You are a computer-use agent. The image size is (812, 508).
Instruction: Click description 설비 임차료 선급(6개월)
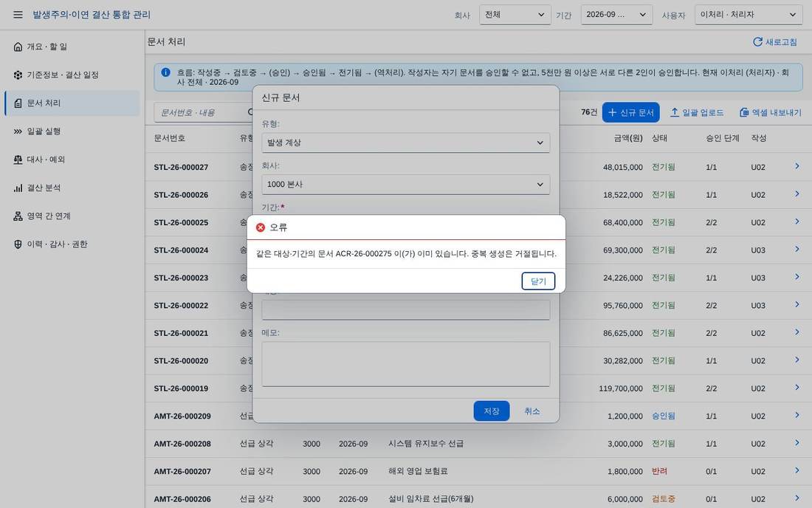coord(431,498)
